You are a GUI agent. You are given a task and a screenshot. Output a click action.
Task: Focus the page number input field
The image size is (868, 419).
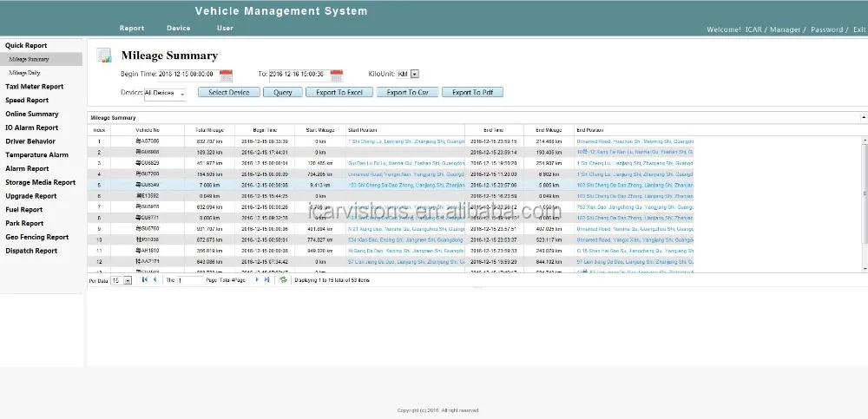click(190, 280)
